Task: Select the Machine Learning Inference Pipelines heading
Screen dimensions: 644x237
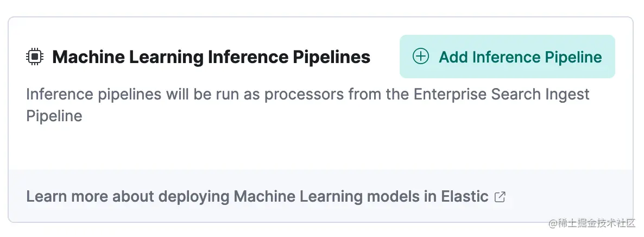Action: (x=211, y=57)
